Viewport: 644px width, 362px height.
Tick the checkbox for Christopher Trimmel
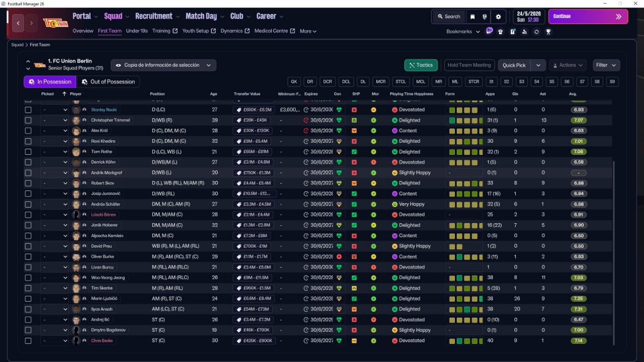[28, 120]
